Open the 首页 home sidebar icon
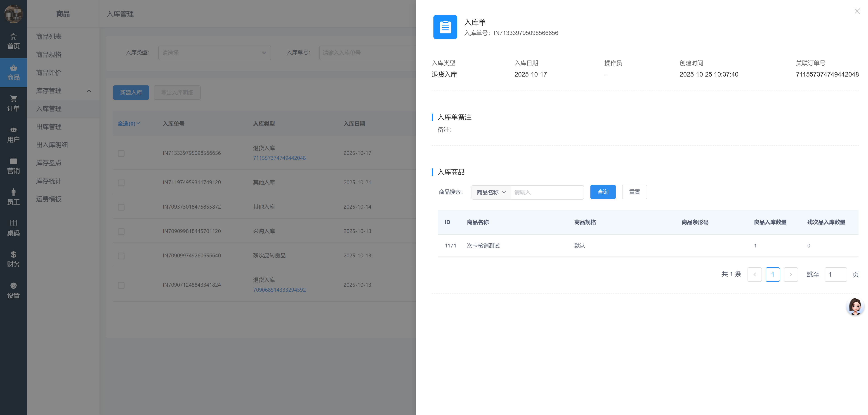 14,37
